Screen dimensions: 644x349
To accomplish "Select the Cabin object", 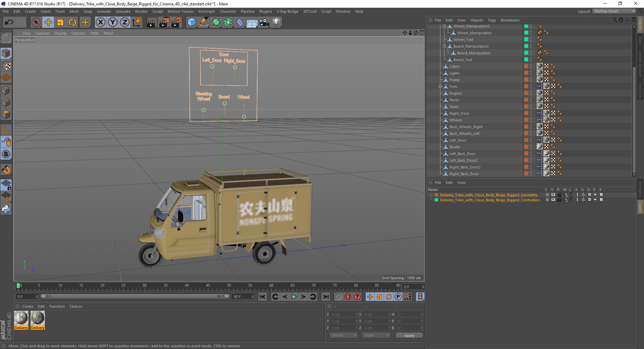I will coord(454,66).
